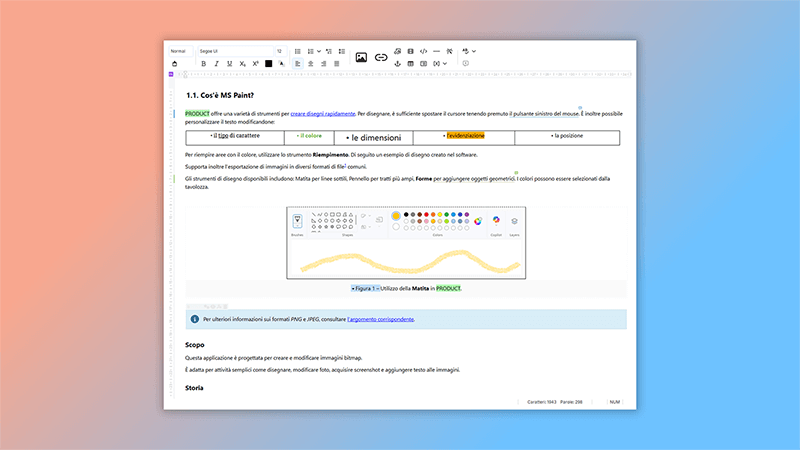The width and height of the screenshot is (800, 450).
Task: Click the icon left of the video icon
Action: coord(397,51)
